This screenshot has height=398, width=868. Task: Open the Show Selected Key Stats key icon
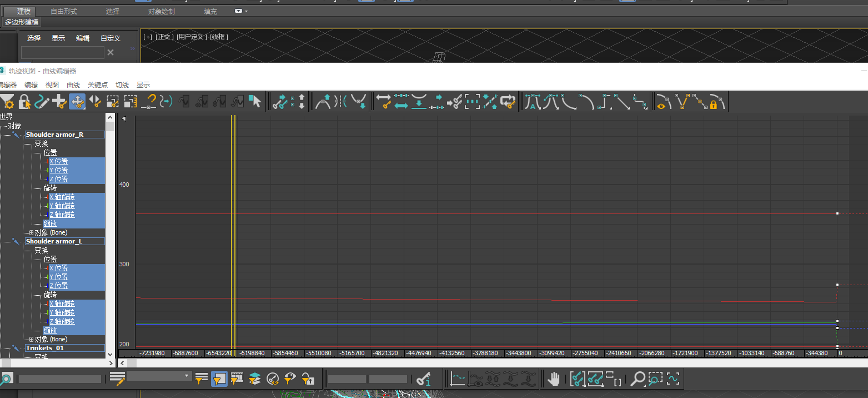coord(424,379)
